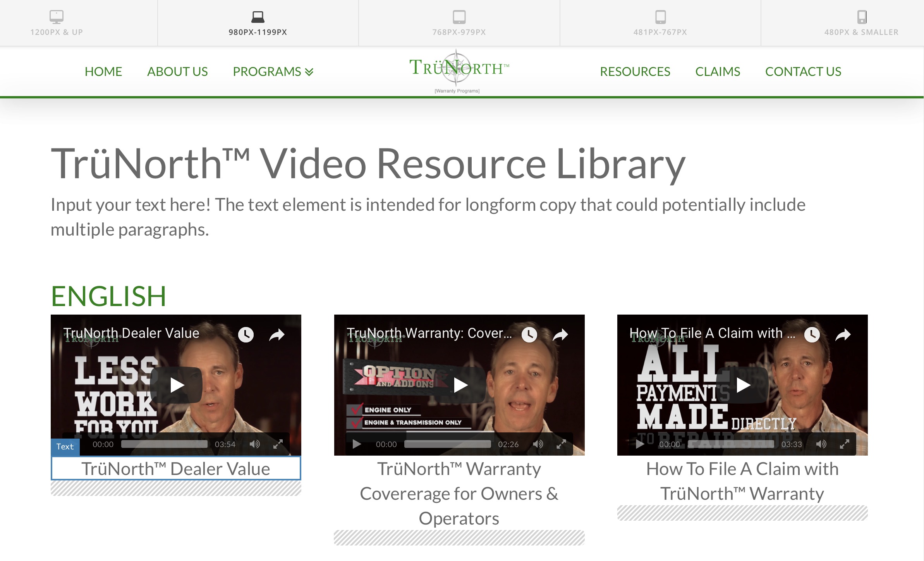
Task: Click the File A Claim video progress bar
Action: click(731, 444)
